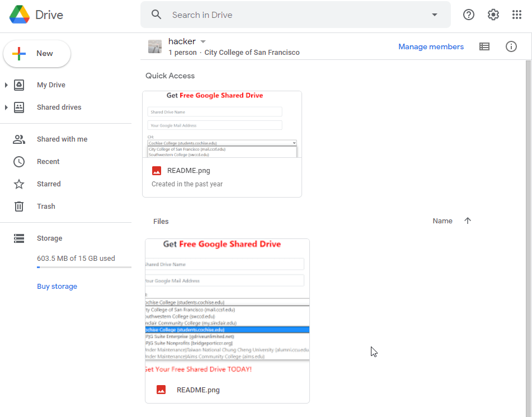532x417 pixels.
Task: Open Quick Access README.png thumbnail
Action: click(222, 124)
